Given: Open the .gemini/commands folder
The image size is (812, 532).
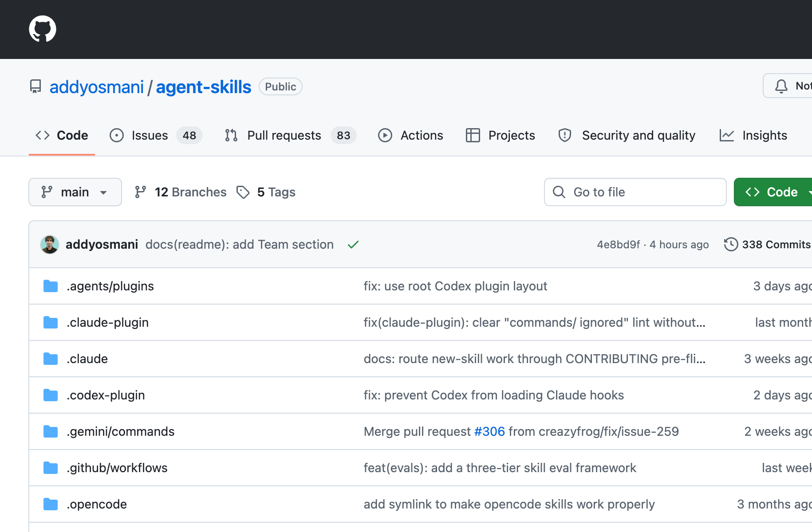Looking at the screenshot, I should 121,431.
